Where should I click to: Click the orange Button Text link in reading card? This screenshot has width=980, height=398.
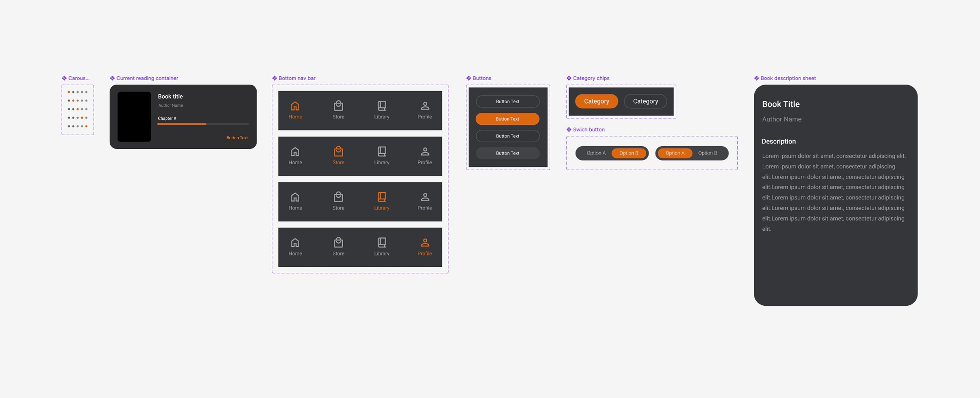pyautogui.click(x=237, y=138)
